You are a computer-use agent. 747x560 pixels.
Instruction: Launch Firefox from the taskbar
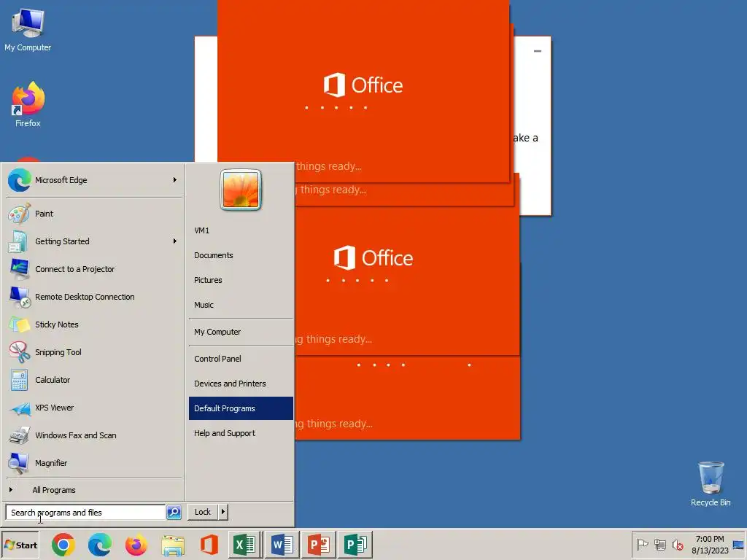coord(136,545)
